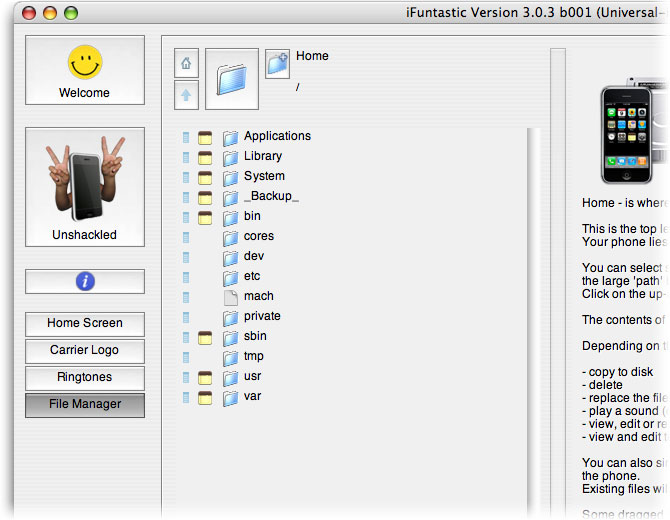Click the blue info button

(85, 282)
